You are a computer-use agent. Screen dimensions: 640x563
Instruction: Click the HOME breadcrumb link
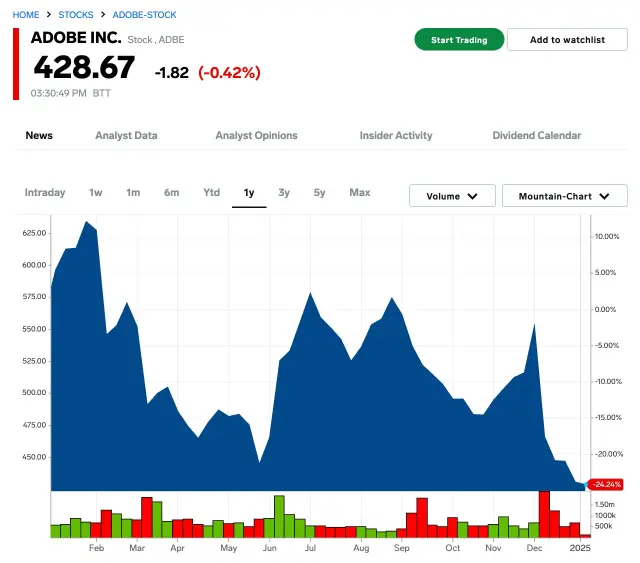(x=26, y=15)
